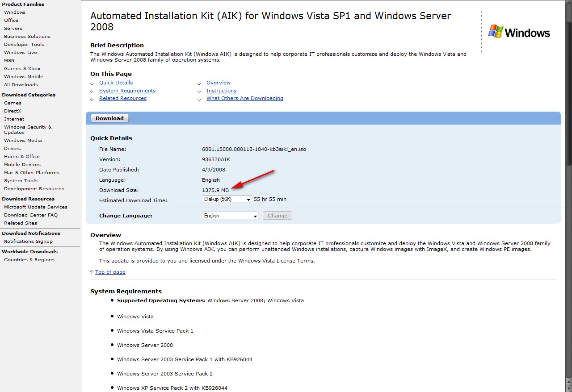Open Internet download category
This screenshot has width=572, height=392.
tap(14, 119)
